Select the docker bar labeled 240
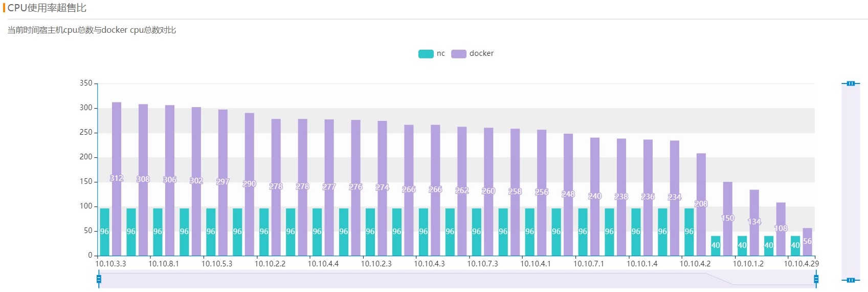868x292 pixels. (595, 197)
